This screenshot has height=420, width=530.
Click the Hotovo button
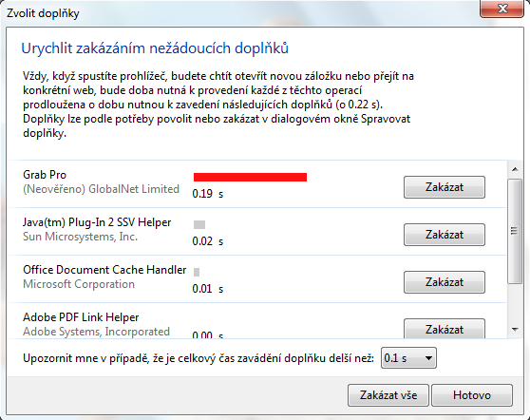472,395
